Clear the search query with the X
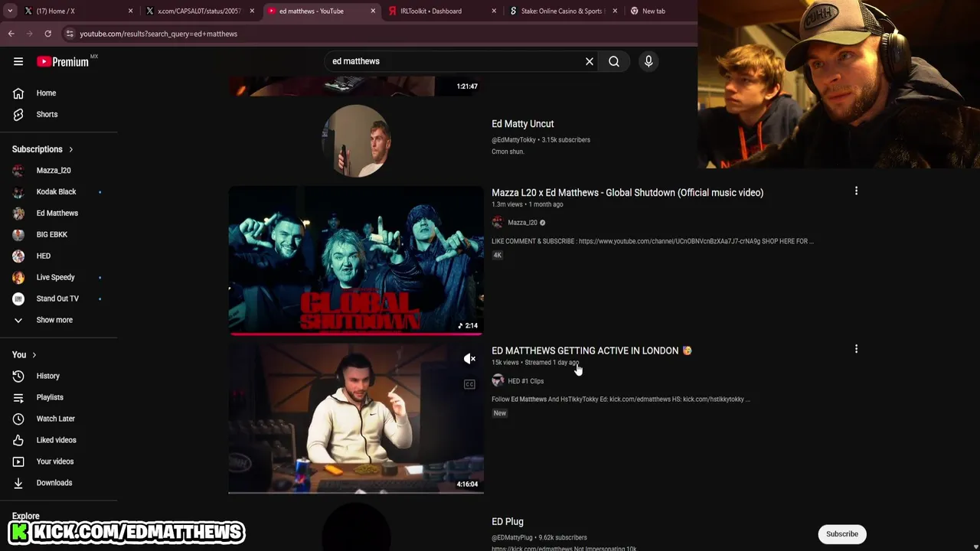This screenshot has width=980, height=551. coord(590,61)
